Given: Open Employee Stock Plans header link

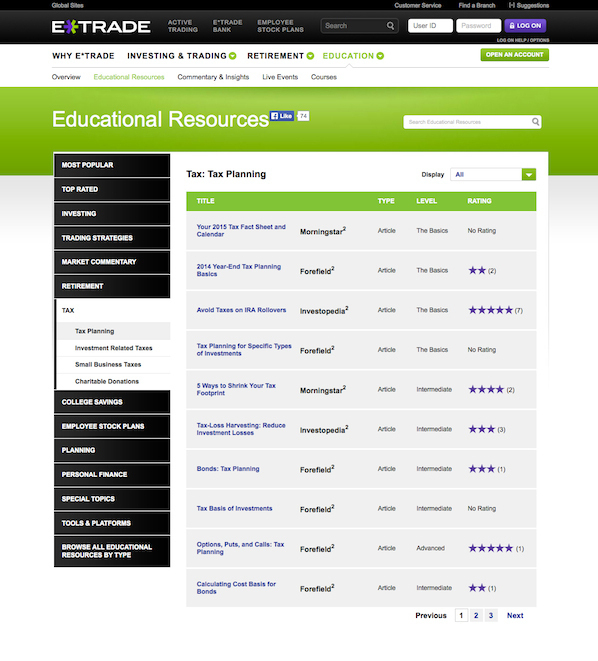Looking at the screenshot, I should (281, 26).
